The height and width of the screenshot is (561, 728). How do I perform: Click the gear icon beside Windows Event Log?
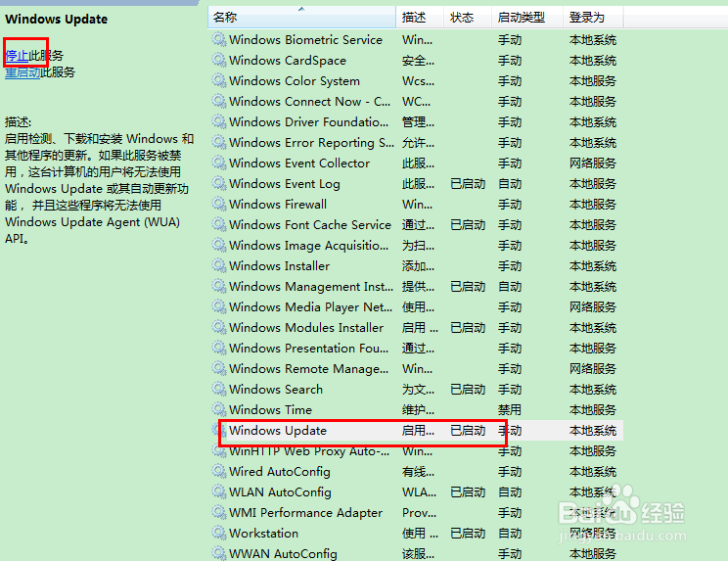(218, 183)
